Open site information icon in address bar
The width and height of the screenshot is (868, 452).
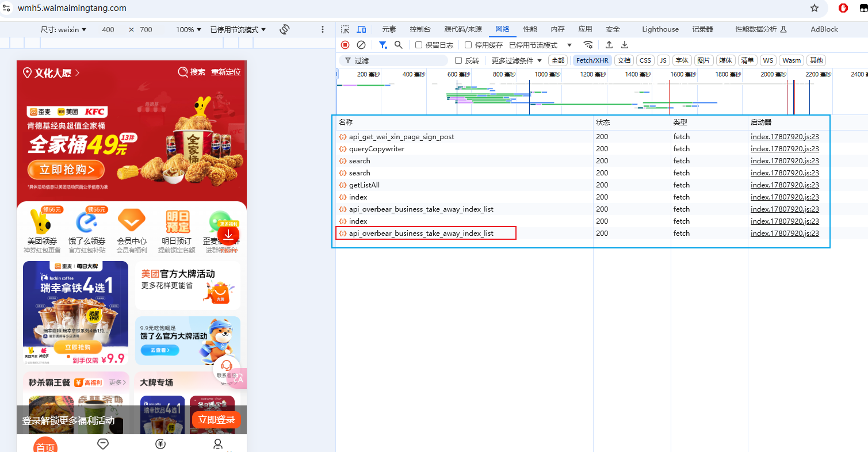point(6,8)
